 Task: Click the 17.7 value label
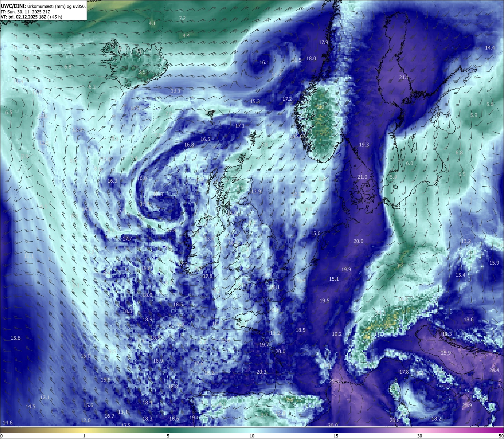click(x=127, y=239)
